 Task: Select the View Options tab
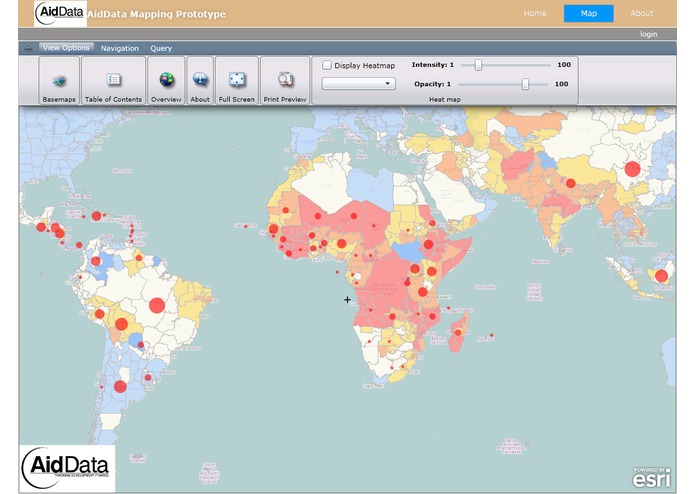click(66, 48)
